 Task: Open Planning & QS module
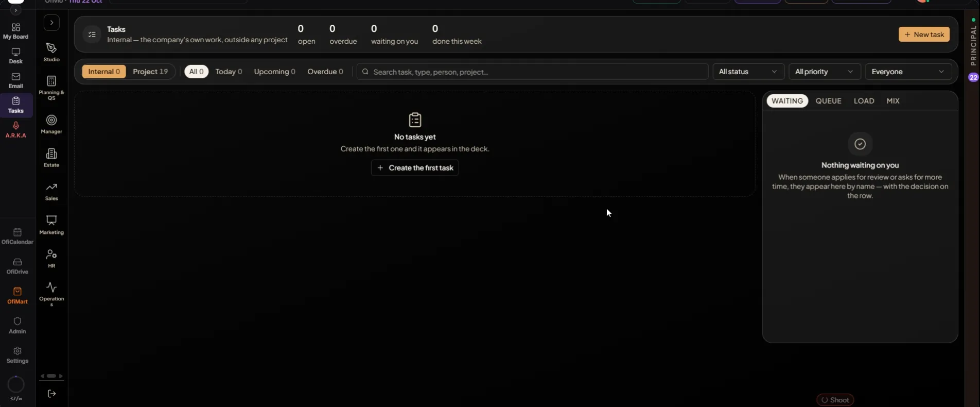51,88
